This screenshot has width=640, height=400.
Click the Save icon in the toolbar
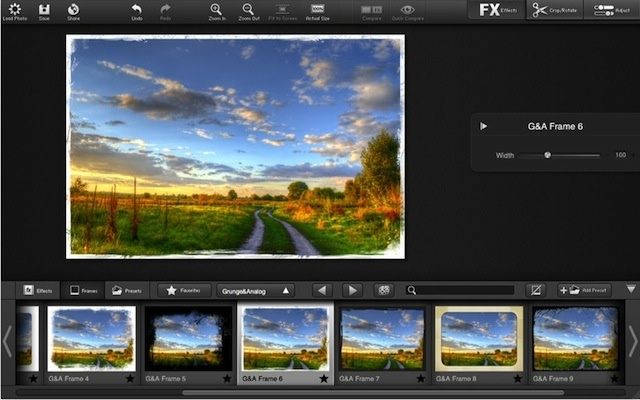[44, 10]
